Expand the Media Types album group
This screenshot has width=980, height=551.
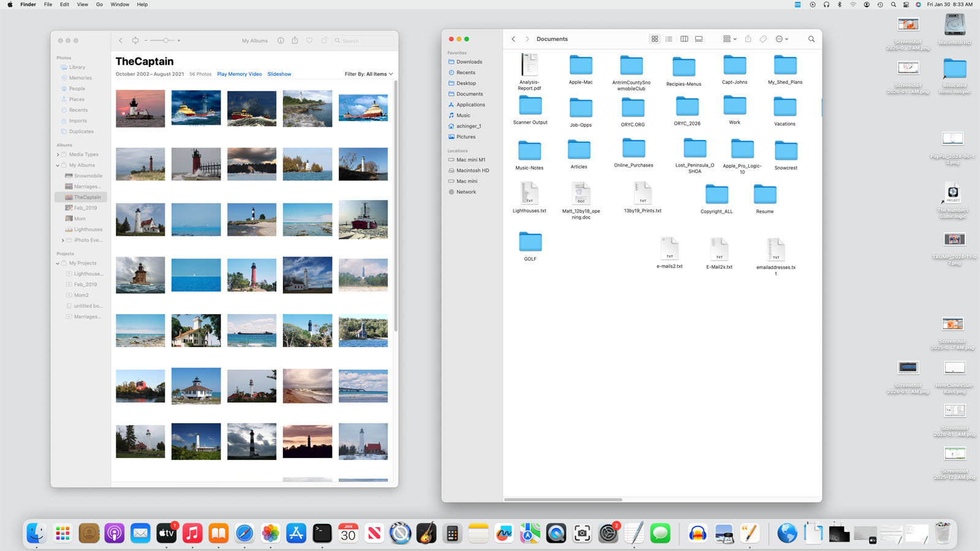58,155
